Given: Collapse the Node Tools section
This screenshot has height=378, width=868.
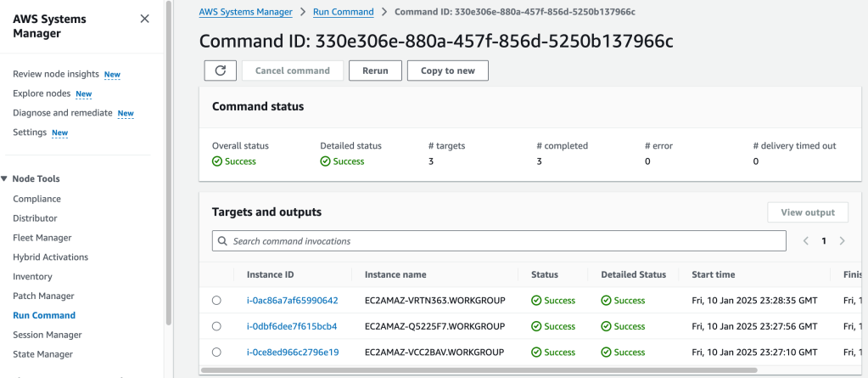Looking at the screenshot, I should pos(5,179).
